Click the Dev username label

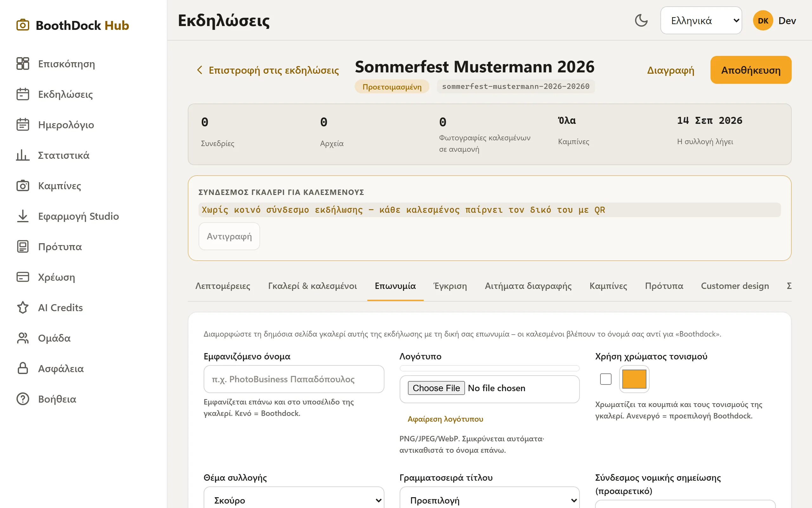tap(787, 21)
